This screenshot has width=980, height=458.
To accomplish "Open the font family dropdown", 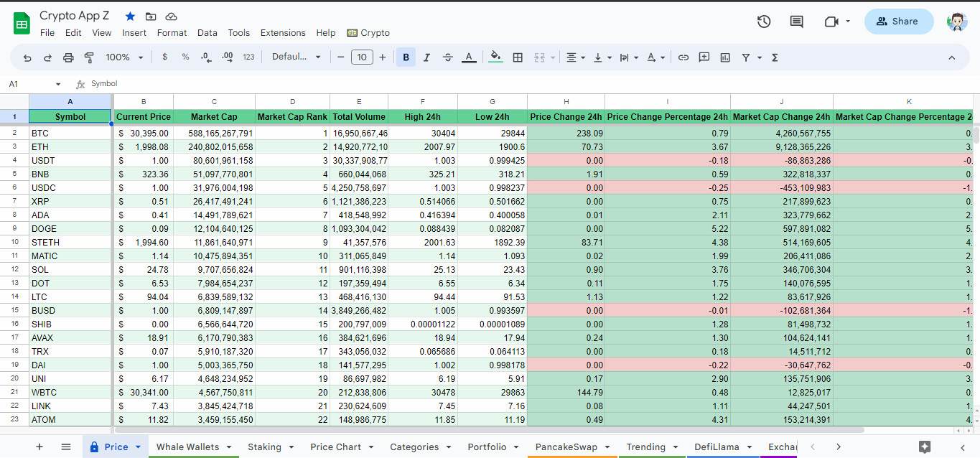I will [297, 57].
